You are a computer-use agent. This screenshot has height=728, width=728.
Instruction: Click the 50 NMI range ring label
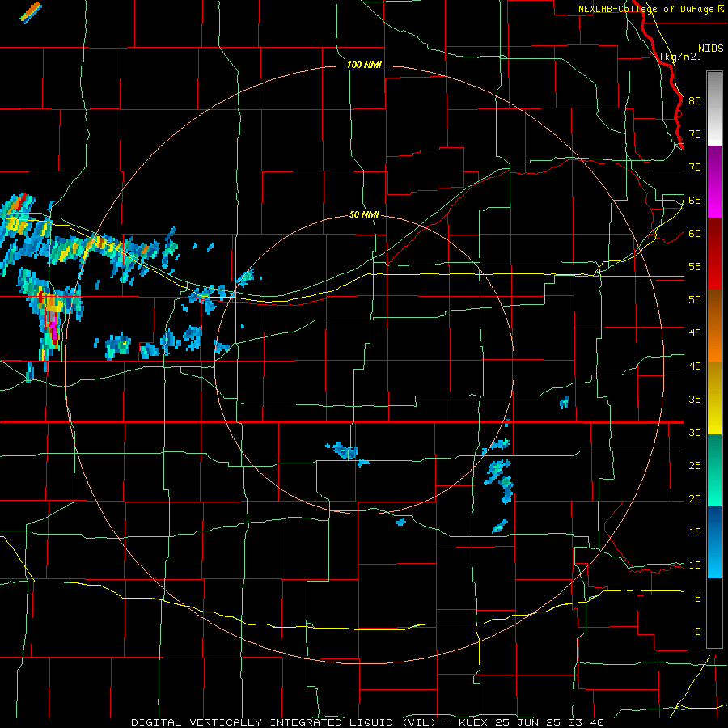(364, 214)
